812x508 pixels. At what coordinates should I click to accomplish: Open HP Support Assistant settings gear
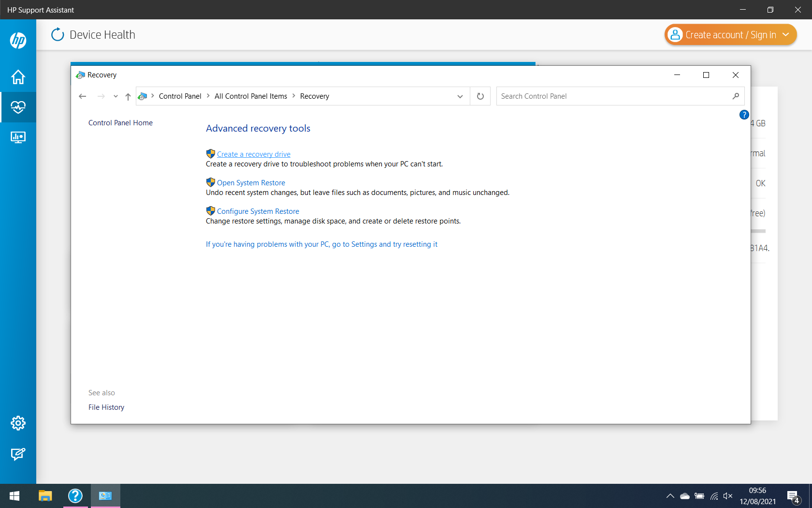[x=18, y=423]
